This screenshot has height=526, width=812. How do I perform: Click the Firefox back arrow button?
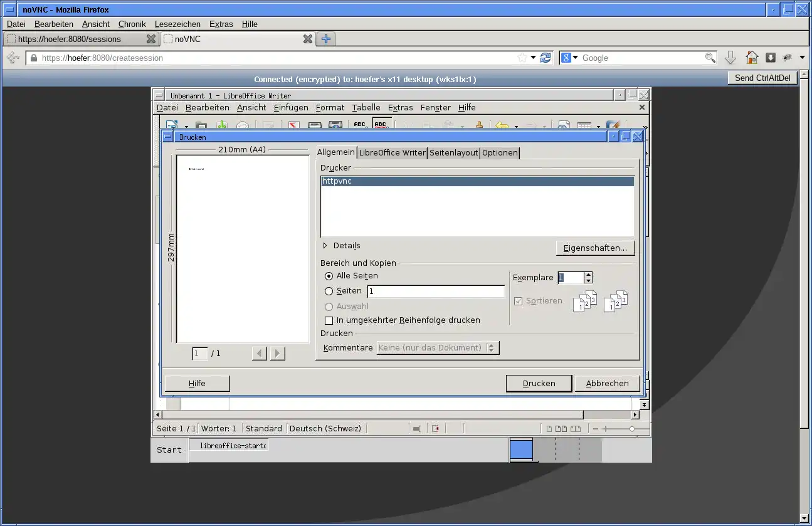(12, 58)
